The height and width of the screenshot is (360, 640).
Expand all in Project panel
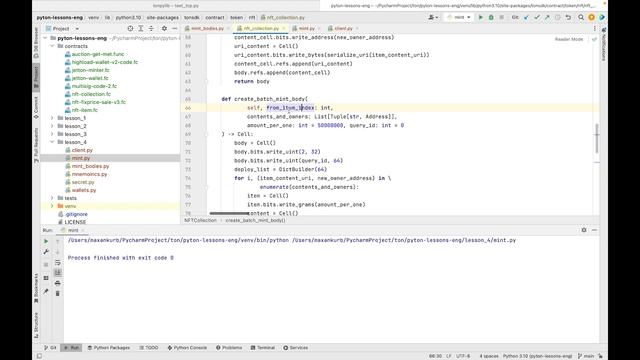coord(141,29)
